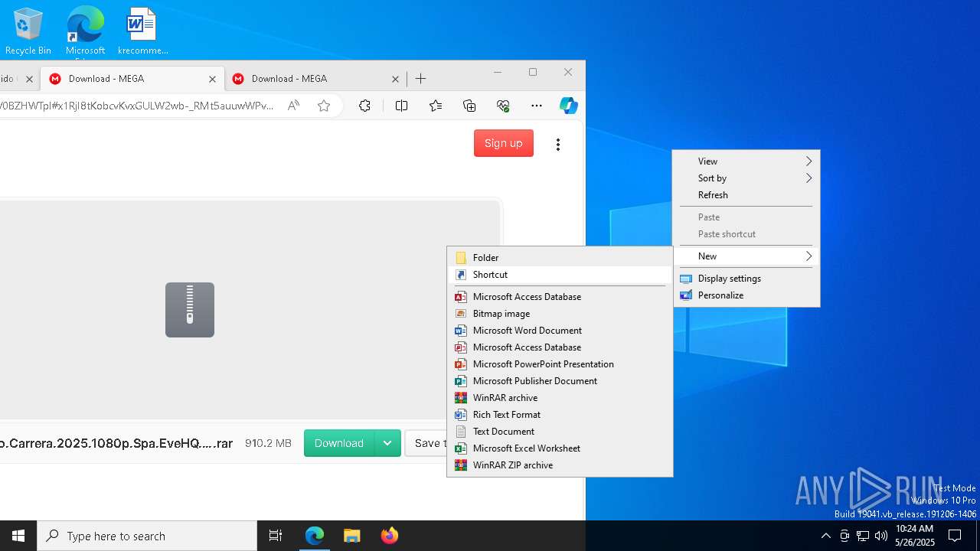980x551 pixels.
Task: Create a new Microsoft PowerPoint Presentation
Action: point(560,364)
